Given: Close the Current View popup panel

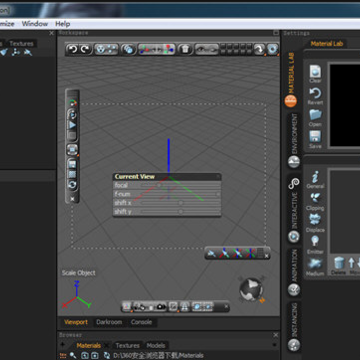Looking at the screenshot, I should pyautogui.click(x=218, y=176).
